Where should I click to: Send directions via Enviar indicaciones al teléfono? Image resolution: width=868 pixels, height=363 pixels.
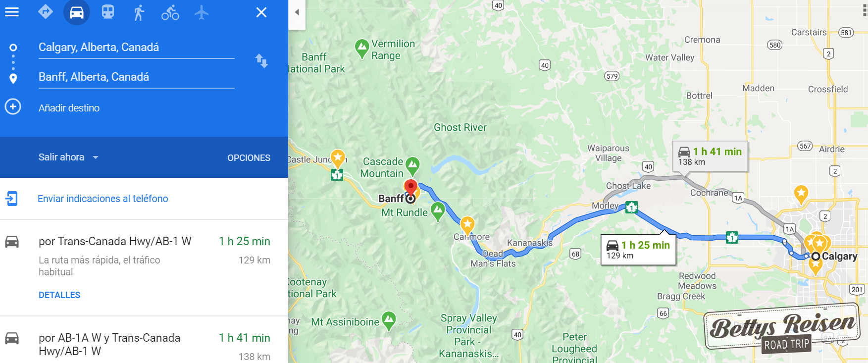[x=103, y=199]
